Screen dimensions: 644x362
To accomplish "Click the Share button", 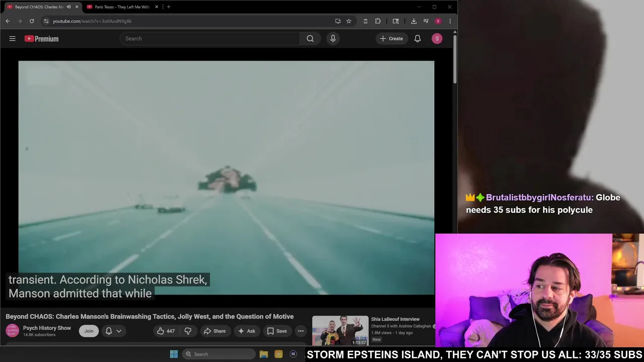I will [x=214, y=331].
